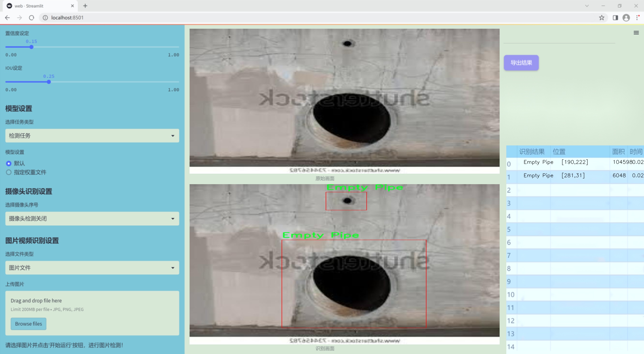Expand the 检测任务 task type dropdown
The image size is (644, 354).
click(x=92, y=136)
